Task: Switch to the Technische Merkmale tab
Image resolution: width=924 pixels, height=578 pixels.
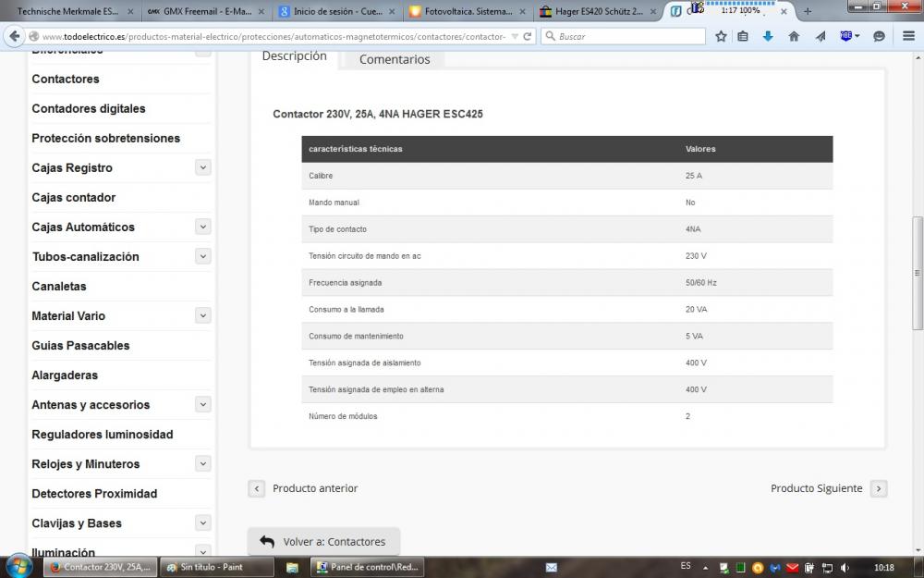Action: coord(66,11)
